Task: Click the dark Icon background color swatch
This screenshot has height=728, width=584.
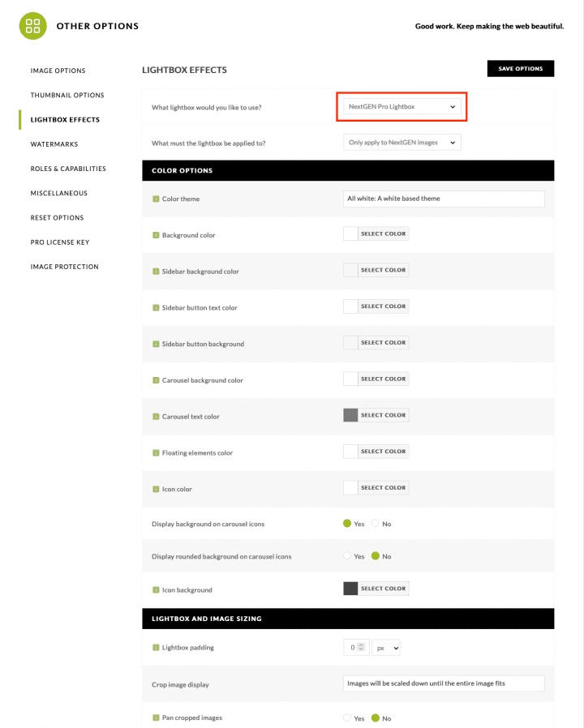Action: click(x=350, y=589)
